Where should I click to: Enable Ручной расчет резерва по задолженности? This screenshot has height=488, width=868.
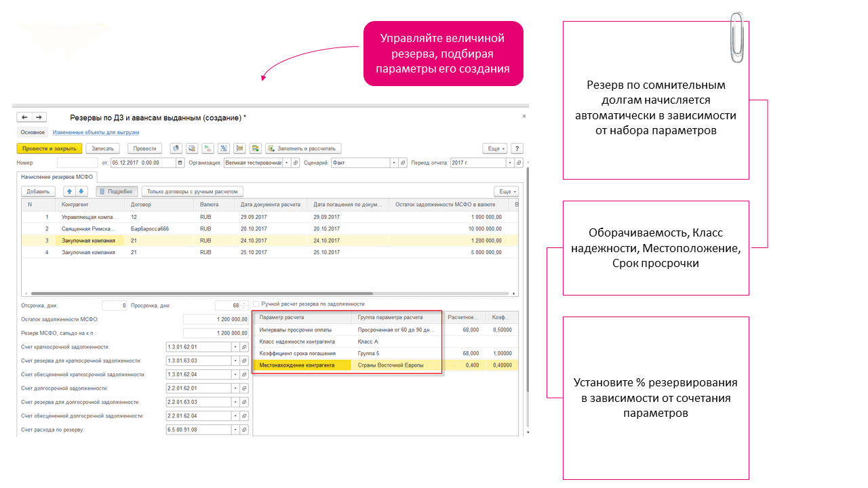coord(256,304)
